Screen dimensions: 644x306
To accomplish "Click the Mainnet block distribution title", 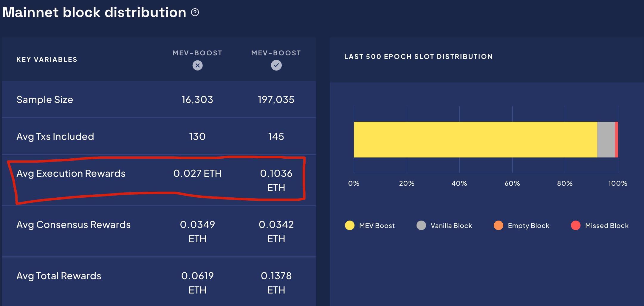I will (94, 13).
